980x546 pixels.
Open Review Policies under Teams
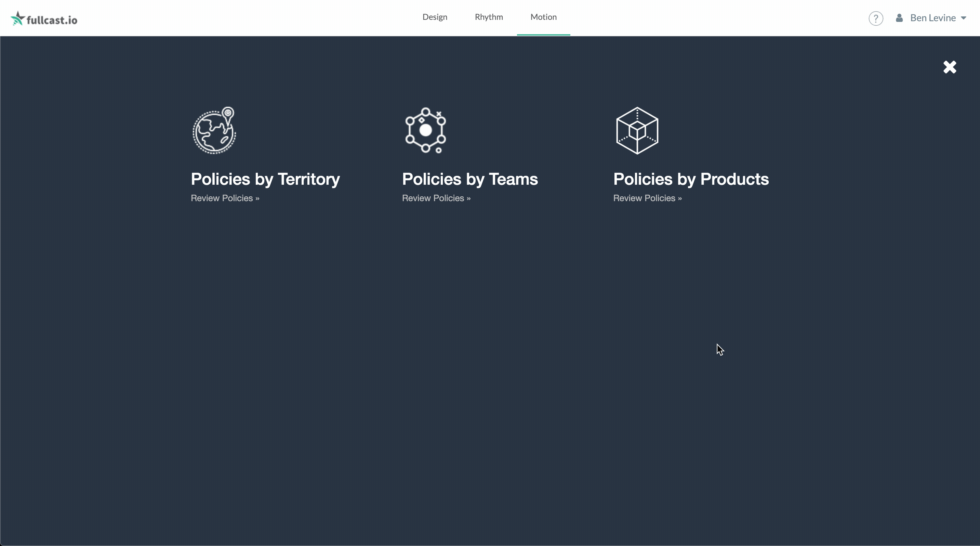pos(436,198)
